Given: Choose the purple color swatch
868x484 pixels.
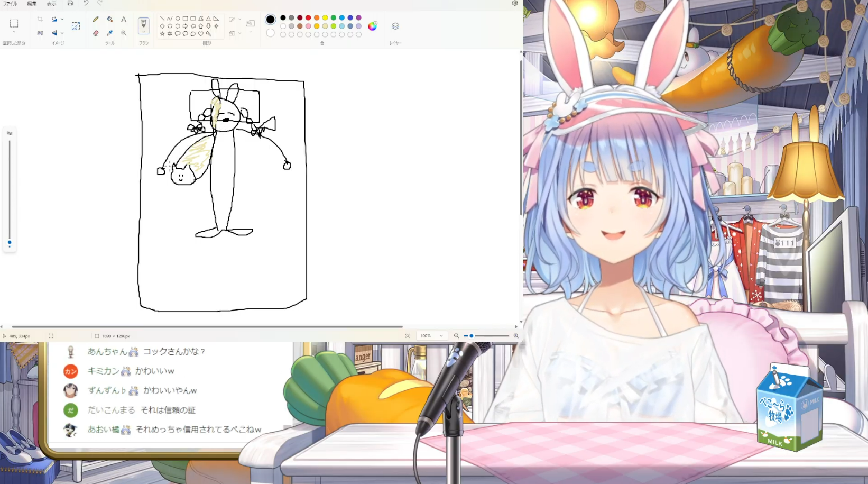Looking at the screenshot, I should (x=358, y=18).
